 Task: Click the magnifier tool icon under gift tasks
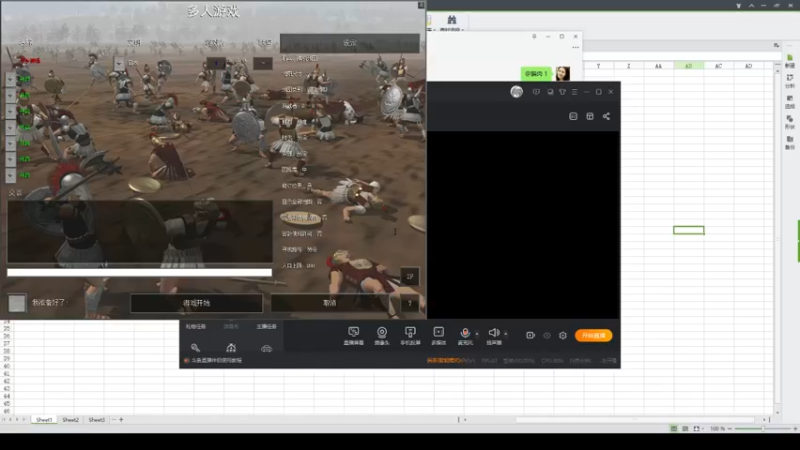tap(195, 348)
